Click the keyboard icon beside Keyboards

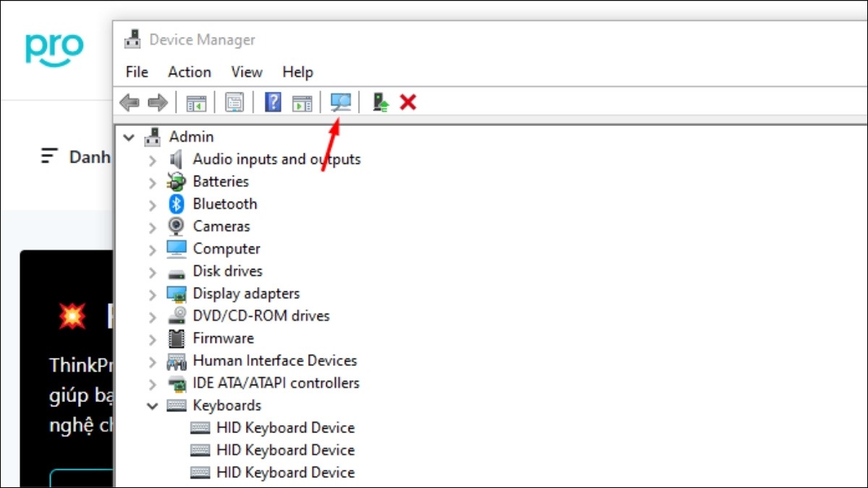(x=176, y=406)
